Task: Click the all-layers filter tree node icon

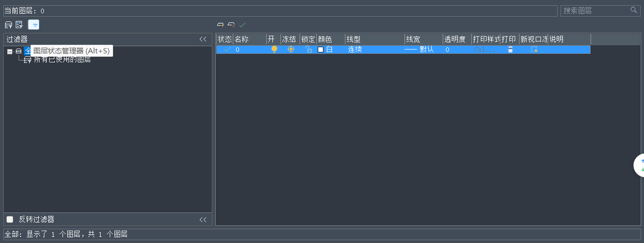Action: (x=19, y=51)
